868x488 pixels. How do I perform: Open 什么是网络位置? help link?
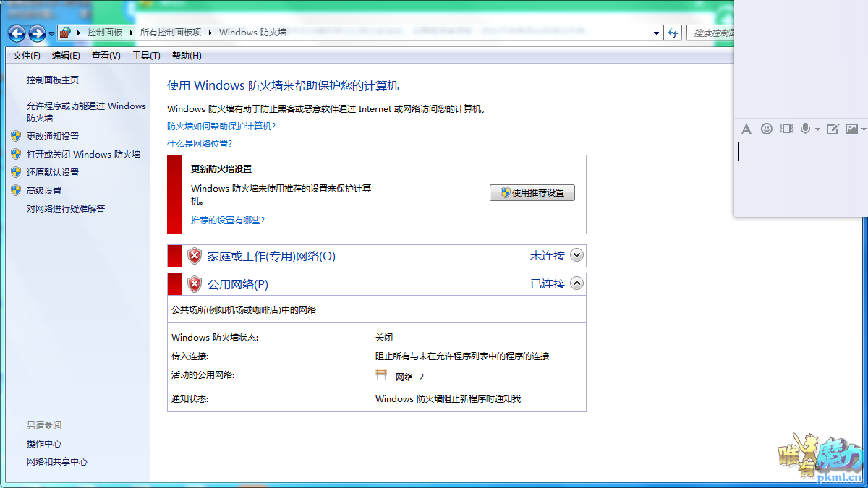pyautogui.click(x=200, y=143)
